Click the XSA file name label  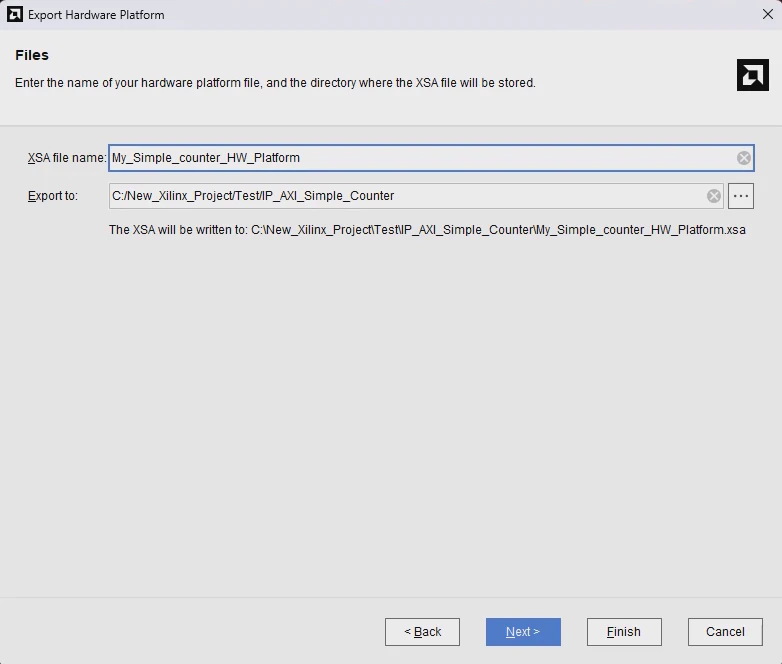pyautogui.click(x=67, y=158)
